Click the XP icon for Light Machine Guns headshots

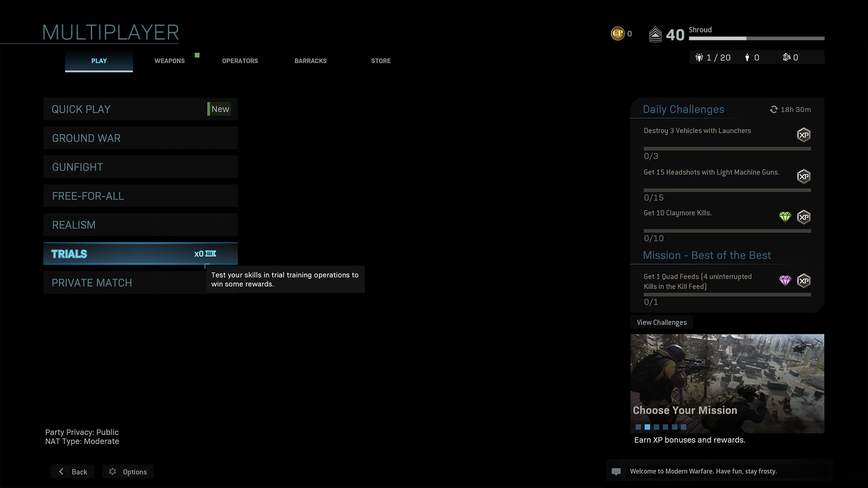pyautogui.click(x=803, y=176)
